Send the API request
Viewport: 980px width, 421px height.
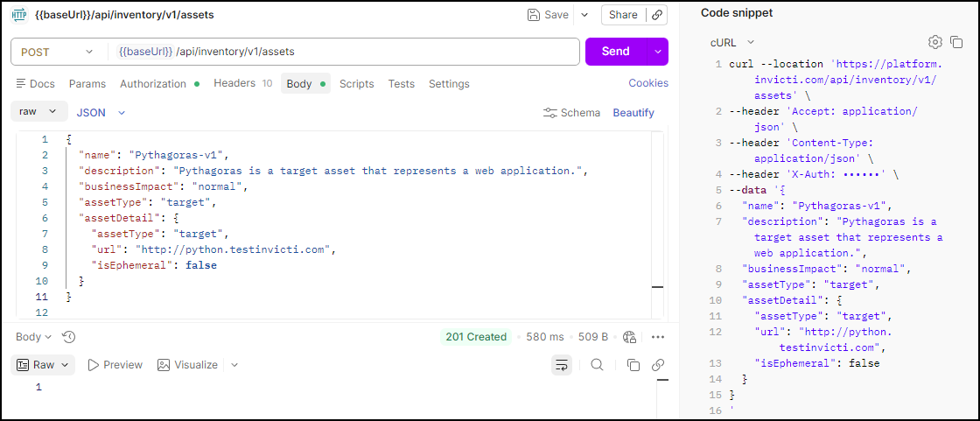(615, 52)
